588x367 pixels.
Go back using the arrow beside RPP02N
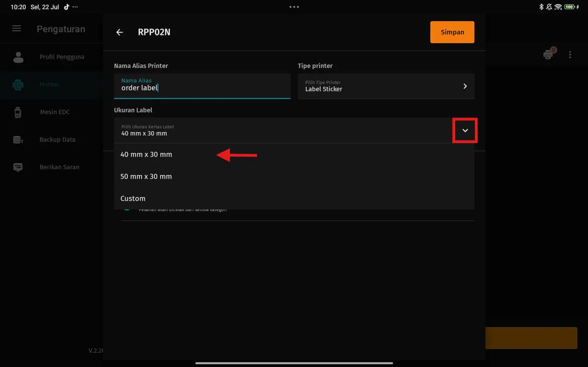120,32
